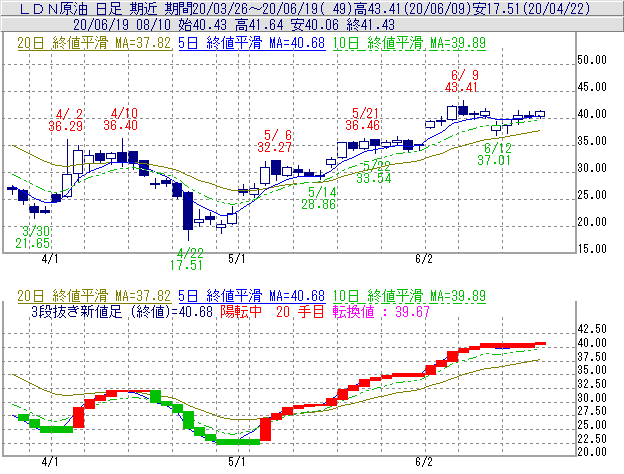
Task: Select upper chart 5日 終値平滑 MA=40.68 legend
Action: pos(252,43)
